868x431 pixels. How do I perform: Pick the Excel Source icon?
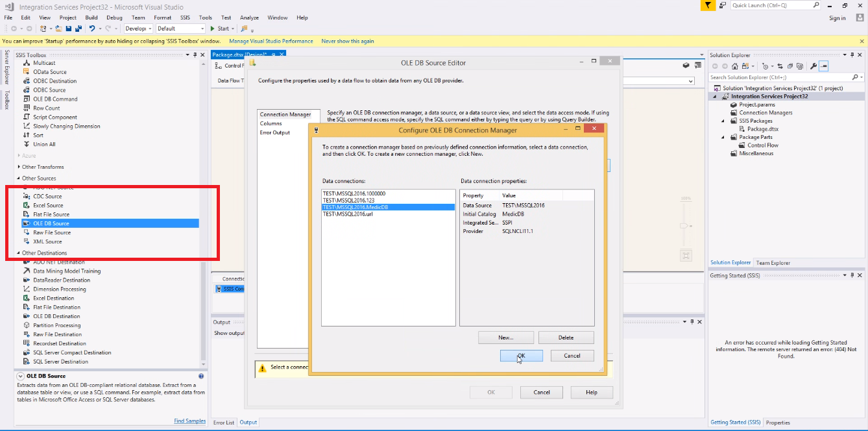click(27, 205)
